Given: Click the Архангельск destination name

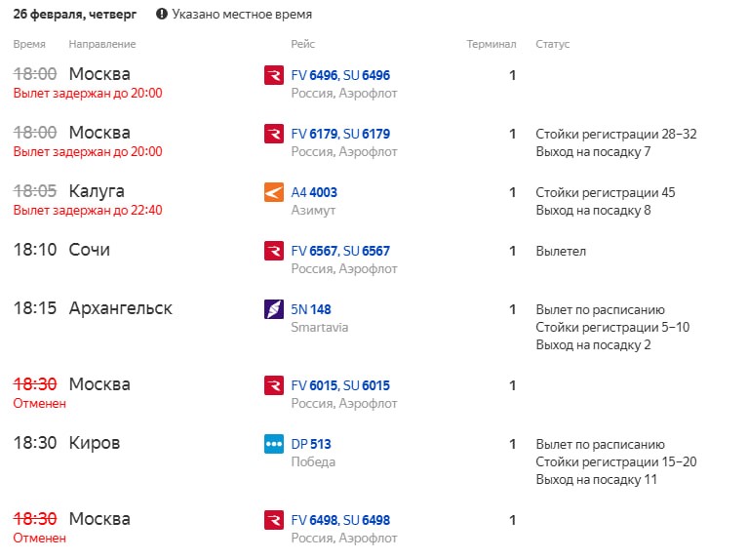Looking at the screenshot, I should click(x=121, y=308).
